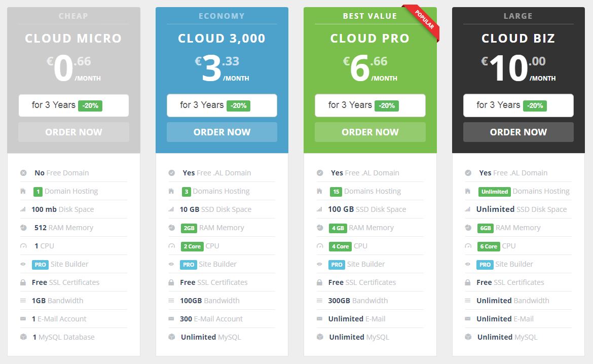Click the bars icon beside Unlimited SSD Disk Space

pos(468,209)
